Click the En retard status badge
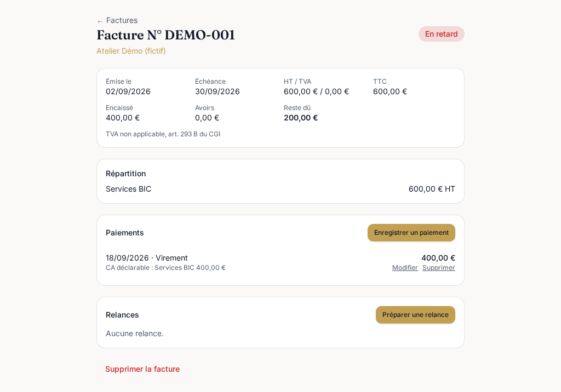 tap(441, 34)
